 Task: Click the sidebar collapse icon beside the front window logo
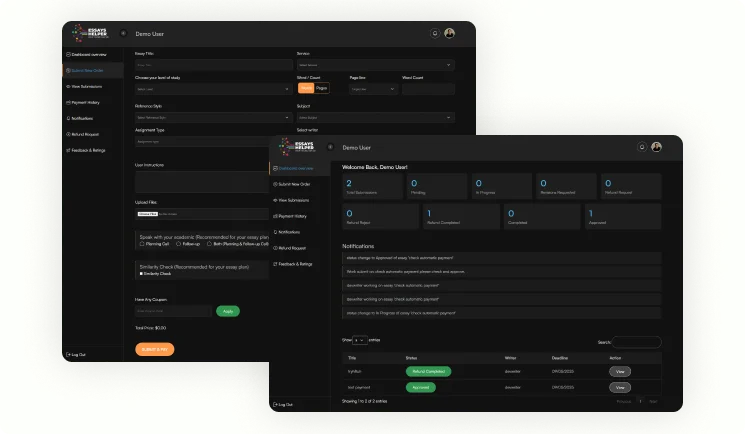pos(329,147)
